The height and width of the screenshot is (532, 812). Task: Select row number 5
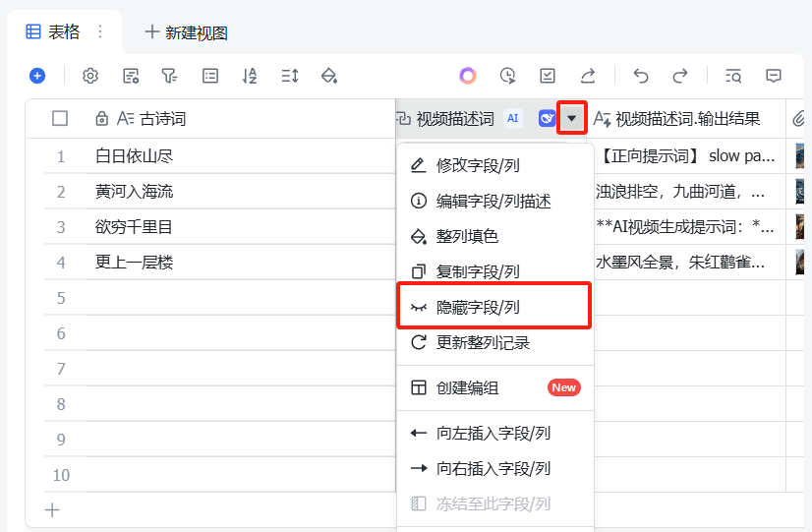(x=61, y=298)
